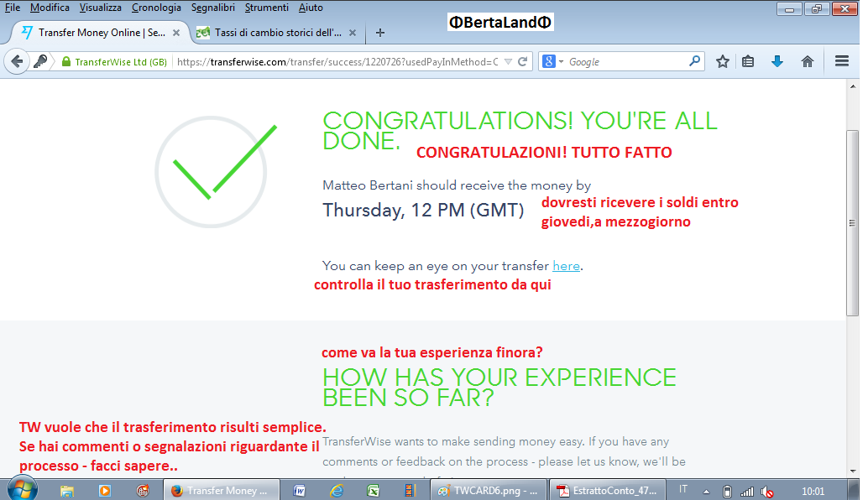Click the scrollbar up arrow

[x=853, y=86]
